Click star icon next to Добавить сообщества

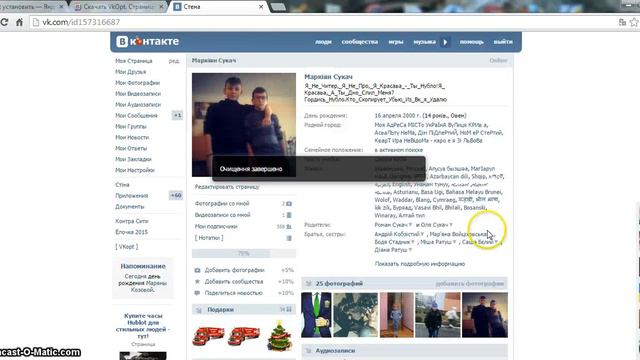pyautogui.click(x=197, y=281)
